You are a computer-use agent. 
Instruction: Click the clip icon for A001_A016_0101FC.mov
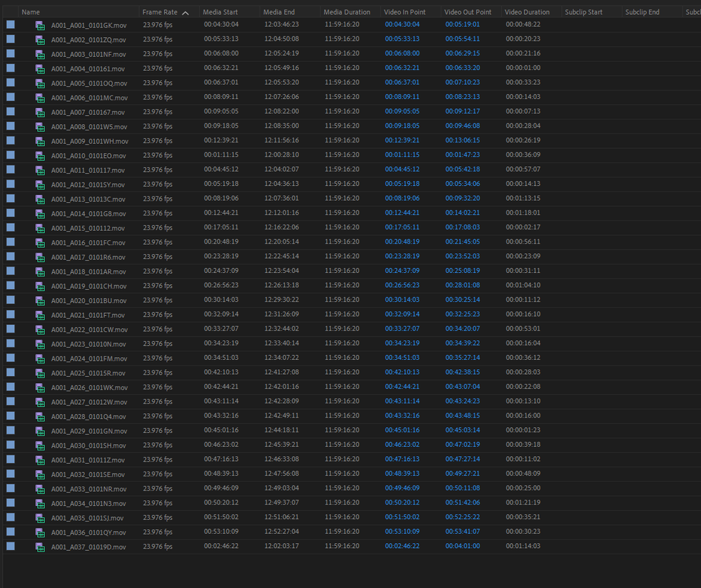[x=40, y=243]
